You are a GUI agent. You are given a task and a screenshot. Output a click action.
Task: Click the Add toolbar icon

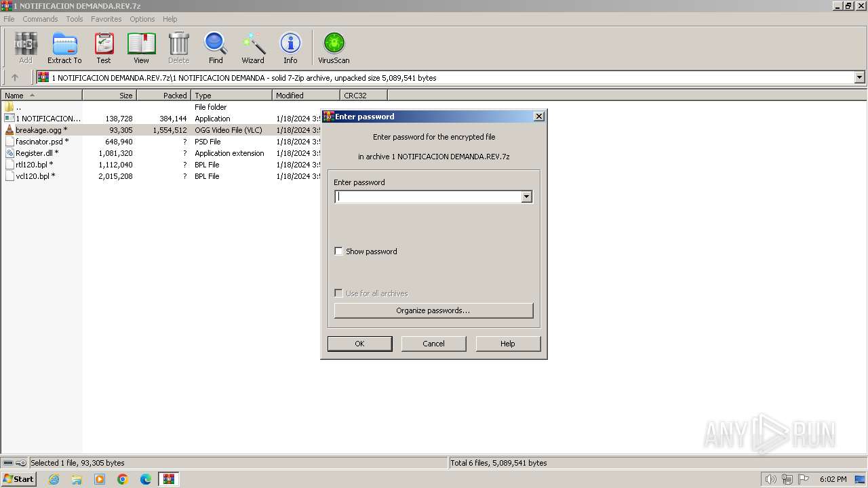pos(26,47)
